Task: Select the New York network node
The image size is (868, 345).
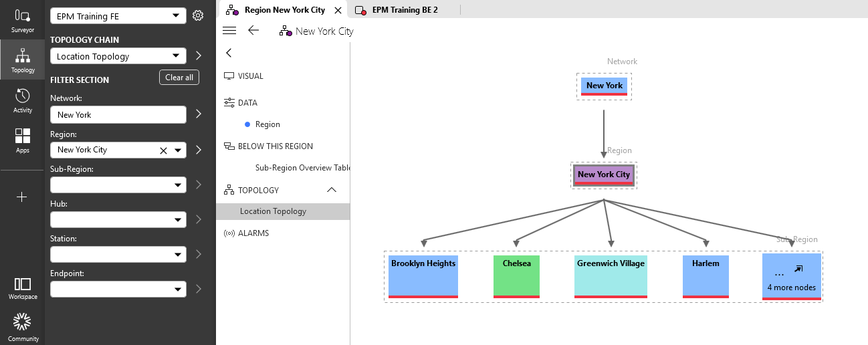Action: [x=604, y=86]
